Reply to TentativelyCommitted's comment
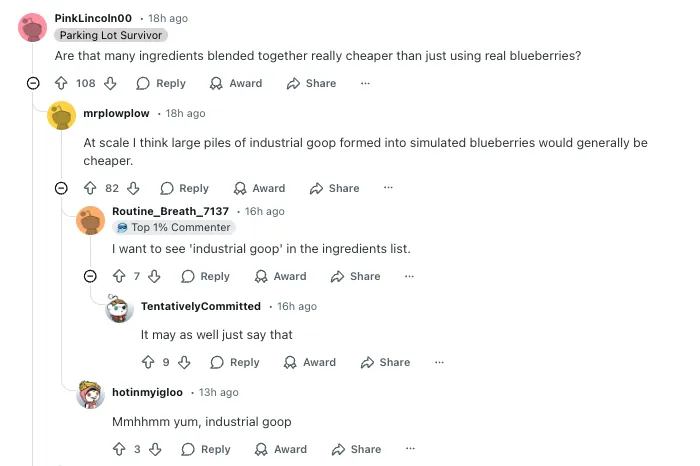This screenshot has height=466, width=700. coord(235,362)
